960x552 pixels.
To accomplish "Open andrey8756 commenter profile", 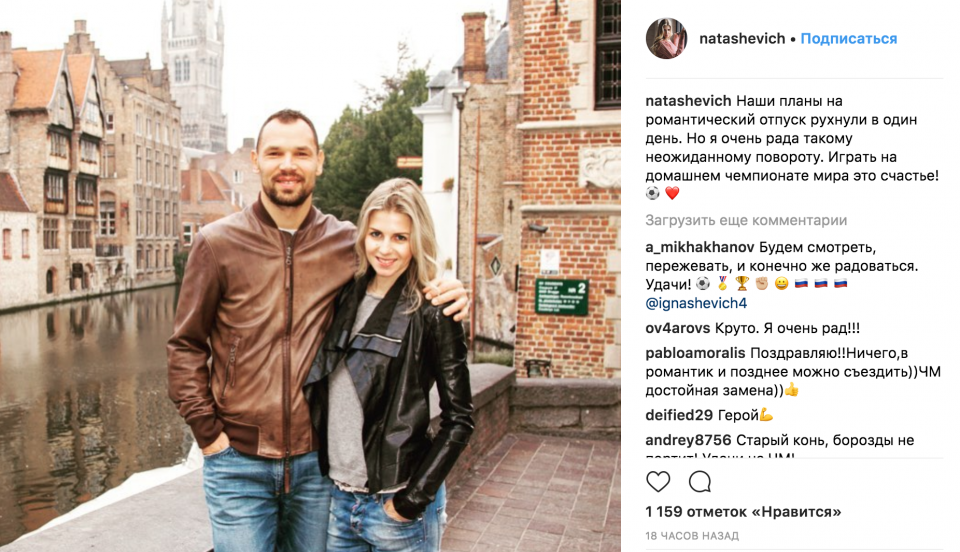I will click(x=688, y=440).
